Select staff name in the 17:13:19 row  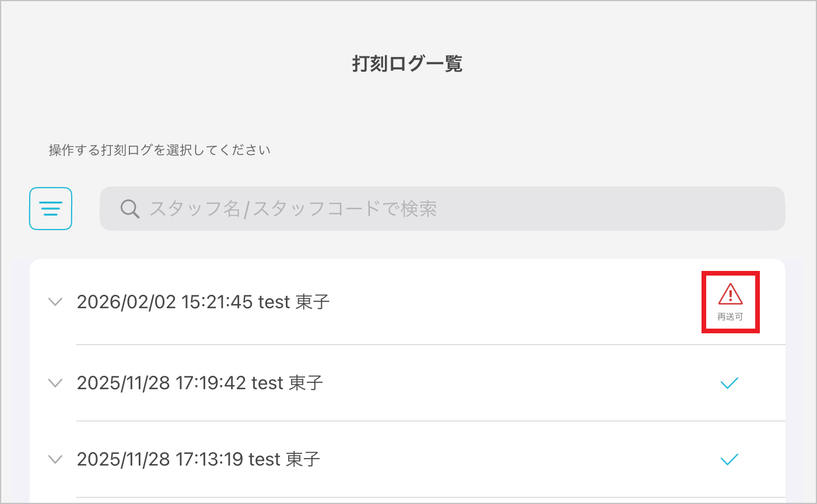pyautogui.click(x=285, y=459)
